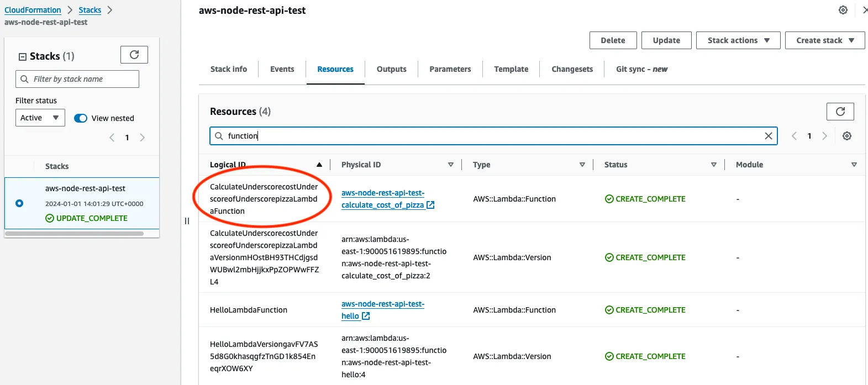Sort by Status column

point(713,165)
